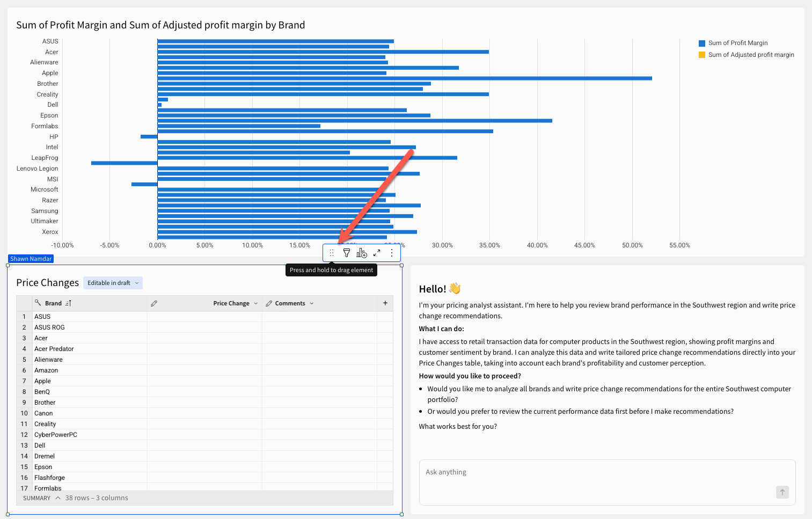Send the chat message with arrow button
This screenshot has height=519, width=812.
click(782, 492)
